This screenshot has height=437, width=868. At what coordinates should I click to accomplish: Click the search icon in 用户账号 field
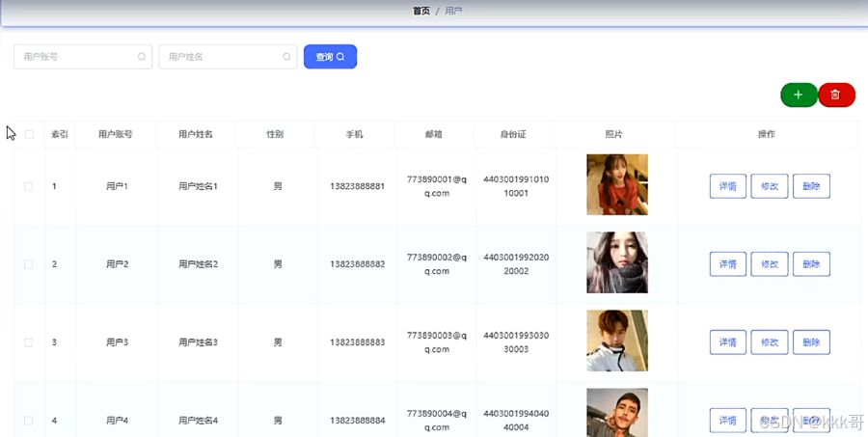click(x=142, y=57)
